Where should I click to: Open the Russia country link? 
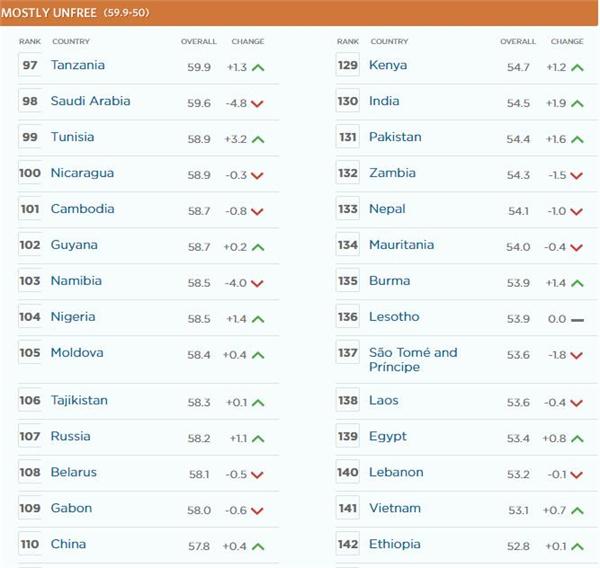tap(71, 436)
